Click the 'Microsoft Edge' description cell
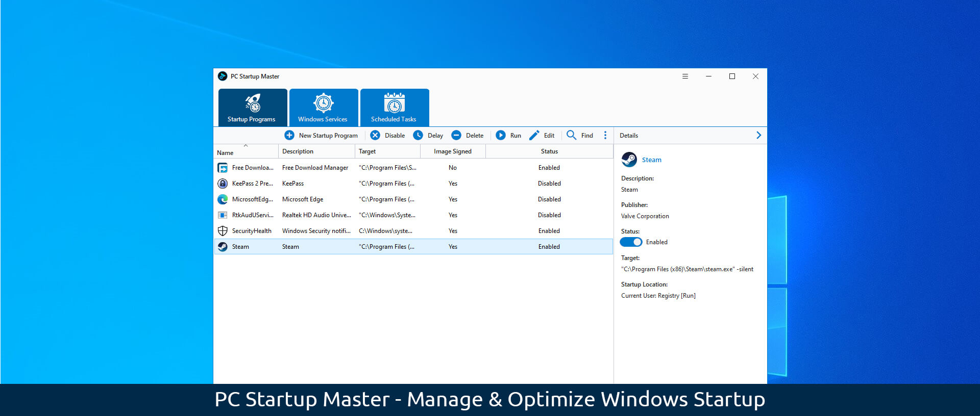This screenshot has width=980, height=416. (x=303, y=199)
